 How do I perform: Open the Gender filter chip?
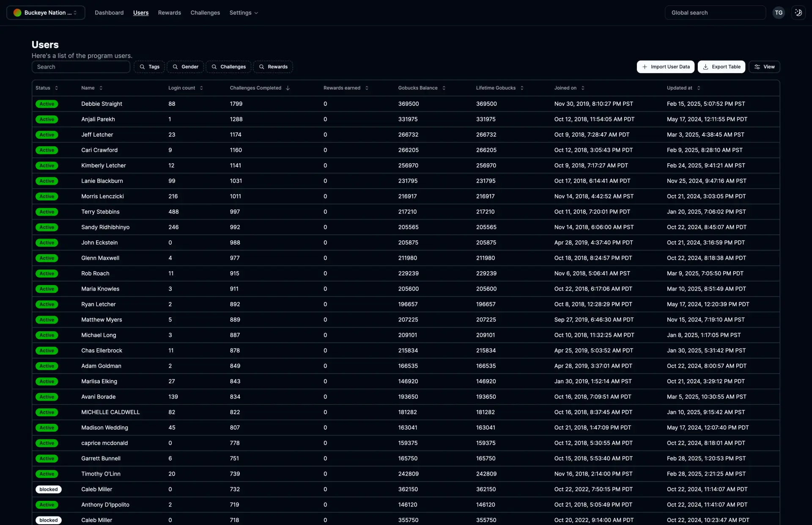(185, 67)
